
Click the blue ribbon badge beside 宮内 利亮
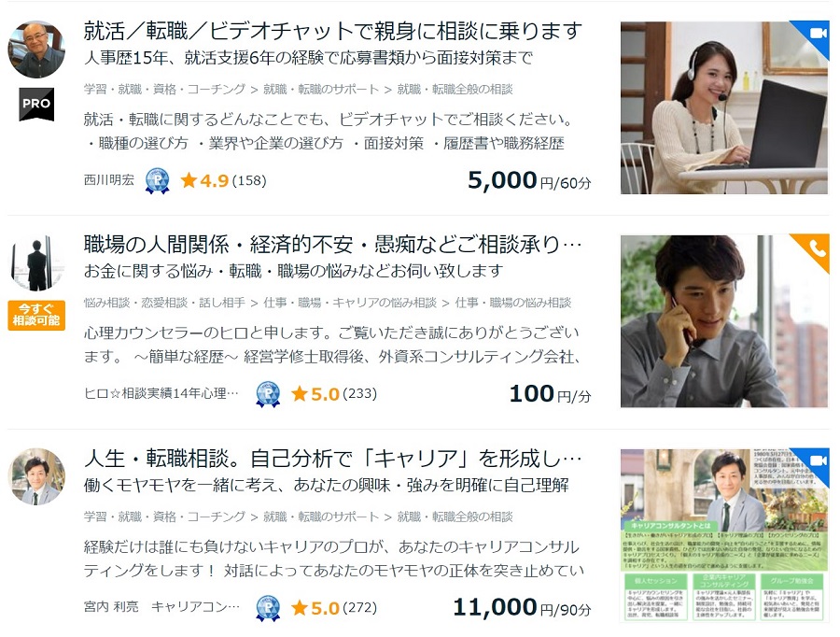(268, 608)
